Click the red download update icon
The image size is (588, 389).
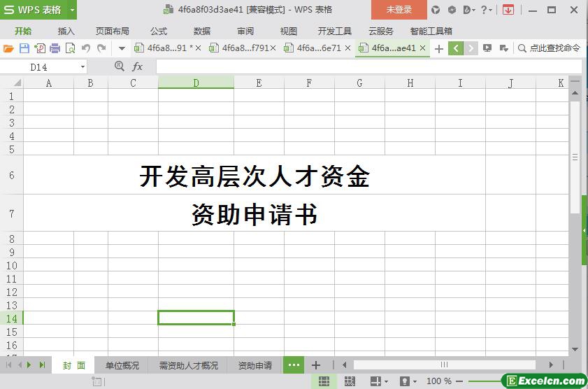(x=508, y=10)
